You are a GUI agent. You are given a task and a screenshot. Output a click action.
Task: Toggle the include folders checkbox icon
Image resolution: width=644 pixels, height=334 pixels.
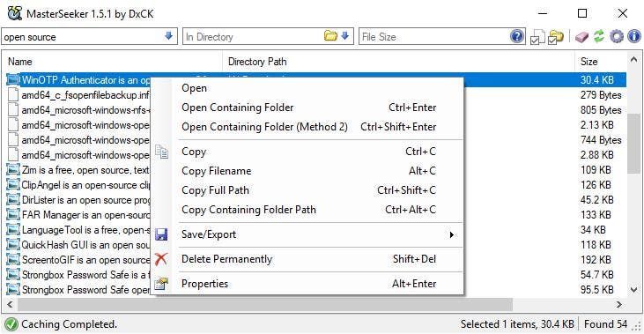pos(556,37)
